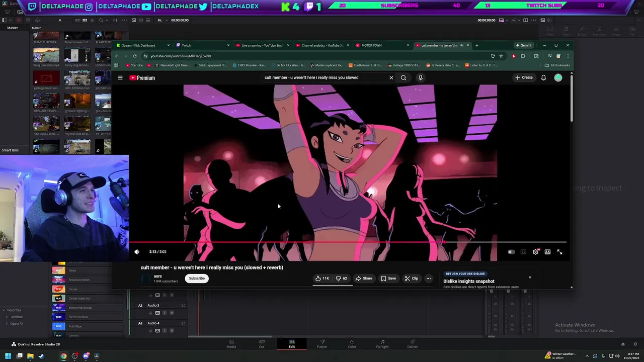644x362 pixels.
Task: Open the Create dropdown on YouTube
Action: tap(524, 78)
